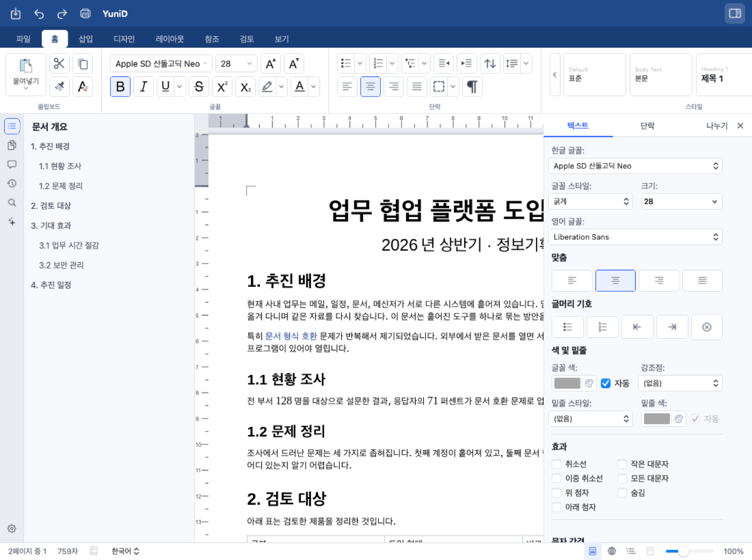The image size is (752, 560).
Task: Switch to web view icon in status bar
Action: 612,551
